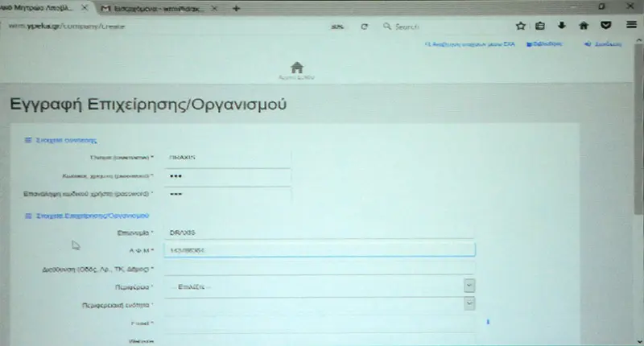The image size is (644, 346).
Task: Click the Email input field
Action: click(x=319, y=323)
